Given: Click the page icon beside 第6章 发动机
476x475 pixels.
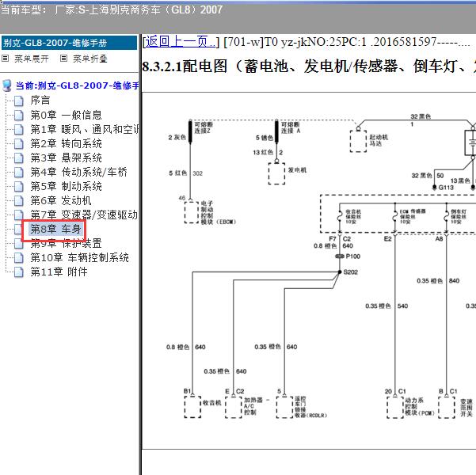Looking at the screenshot, I should pos(18,200).
